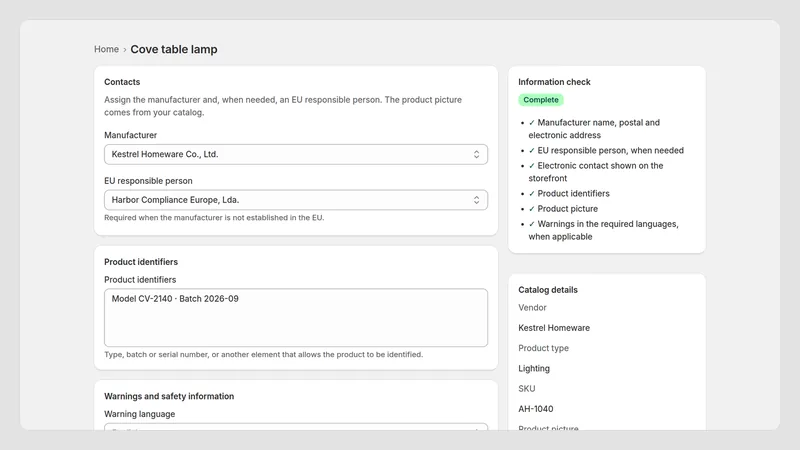Image resolution: width=800 pixels, height=450 pixels.
Task: Click the SKU label in Catalog details
Action: [x=527, y=389]
